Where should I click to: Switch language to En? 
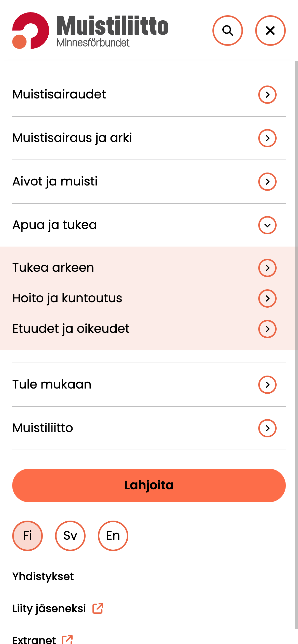[113, 536]
